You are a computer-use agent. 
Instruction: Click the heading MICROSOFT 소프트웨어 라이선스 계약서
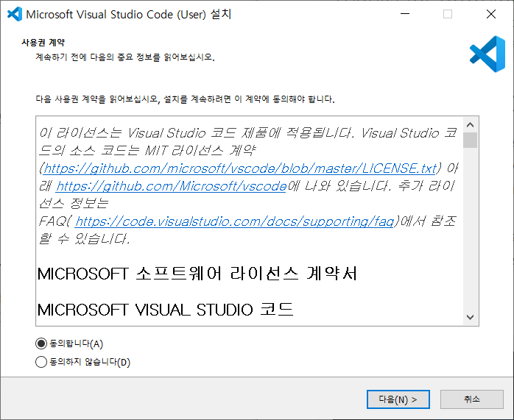(197, 274)
